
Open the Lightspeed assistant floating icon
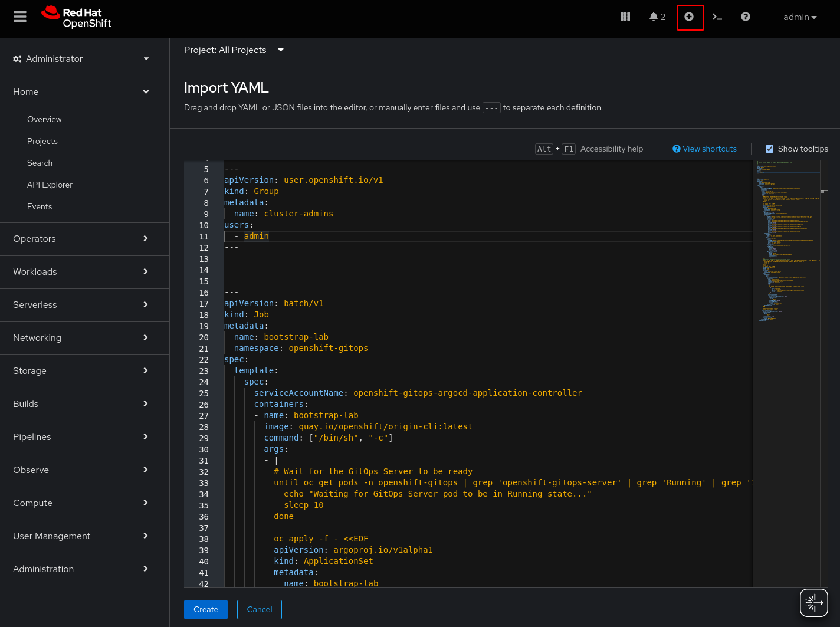814,602
